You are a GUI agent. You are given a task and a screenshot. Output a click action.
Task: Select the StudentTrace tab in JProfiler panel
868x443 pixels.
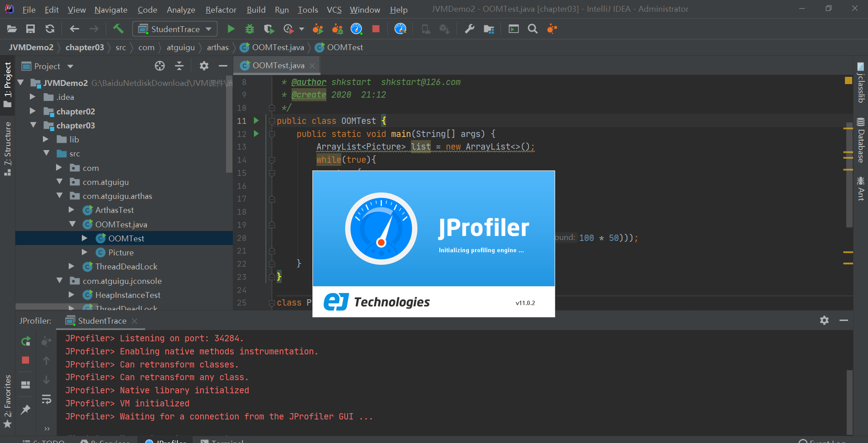[x=102, y=320]
